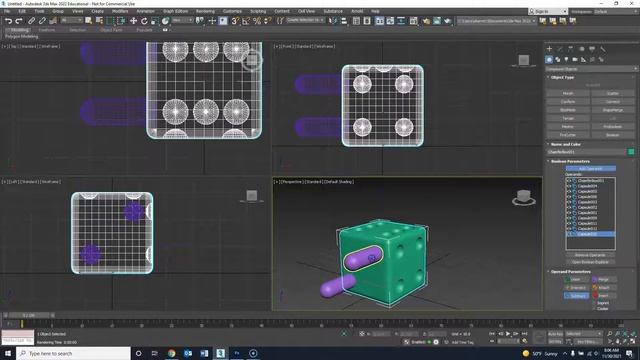Click the Remove Operands button
The image size is (640, 360).
coord(590,255)
